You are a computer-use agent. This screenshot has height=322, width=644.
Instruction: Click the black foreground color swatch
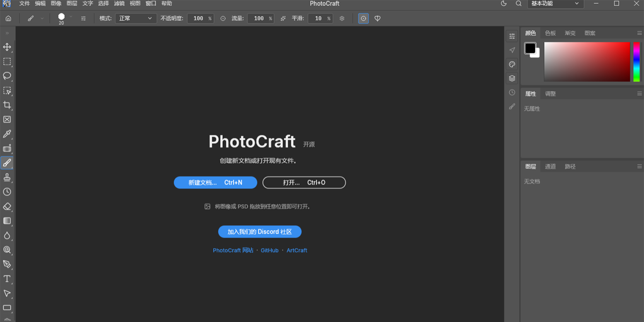point(530,48)
